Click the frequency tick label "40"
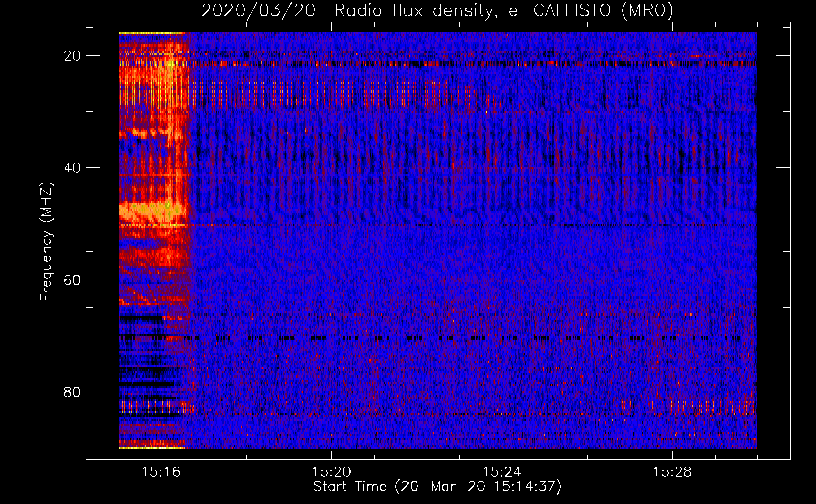816x504 pixels. 72,168
